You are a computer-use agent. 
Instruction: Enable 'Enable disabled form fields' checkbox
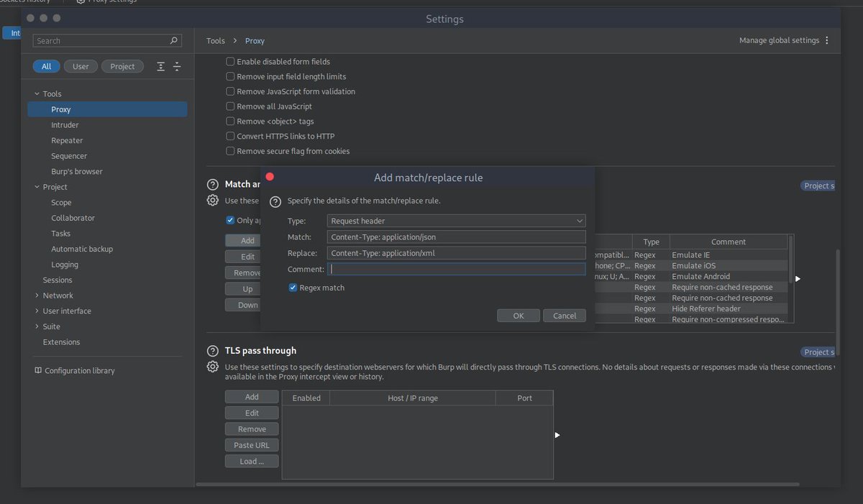231,62
